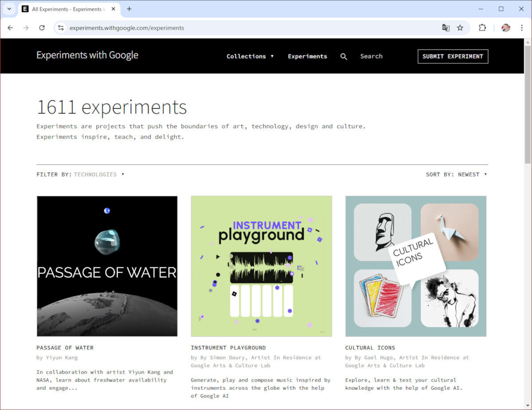
Task: Expand the Collections menu
Action: click(250, 56)
